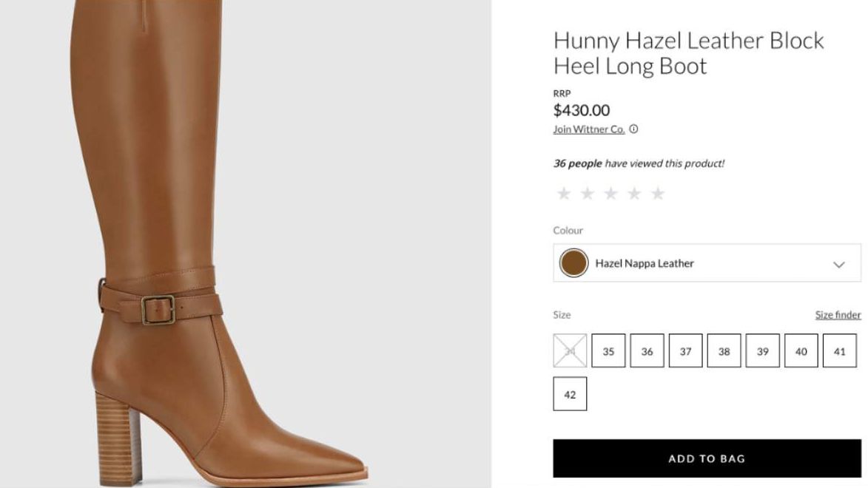Rate the boot one star
Image resolution: width=868 pixels, height=488 pixels.
click(564, 194)
